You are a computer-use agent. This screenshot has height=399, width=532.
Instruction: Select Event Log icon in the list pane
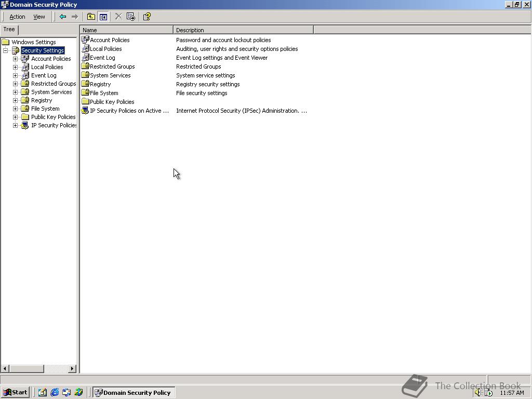coord(85,57)
